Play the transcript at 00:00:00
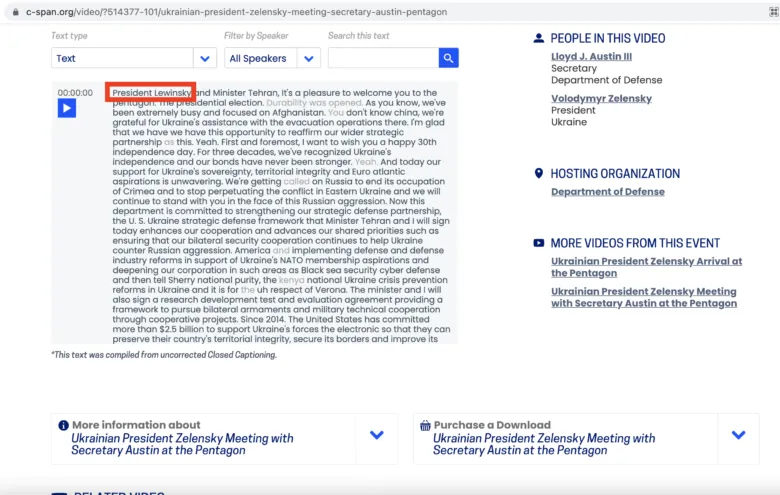Viewport: 780px width, 495px height. (67, 108)
